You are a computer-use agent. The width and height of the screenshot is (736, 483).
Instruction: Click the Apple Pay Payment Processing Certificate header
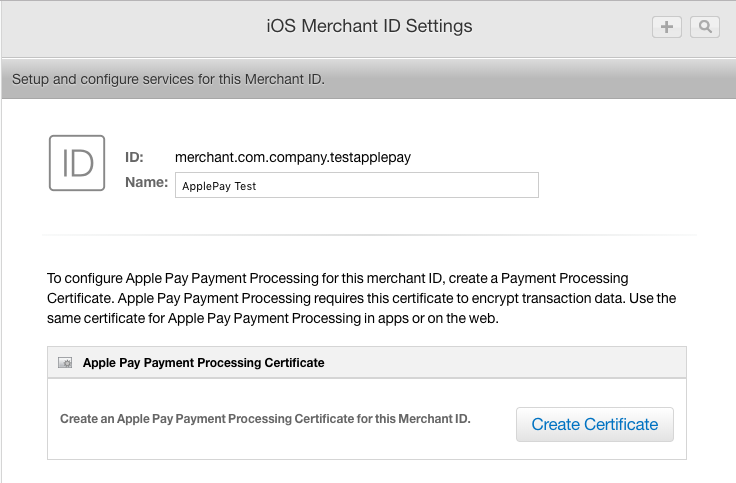[203, 362]
